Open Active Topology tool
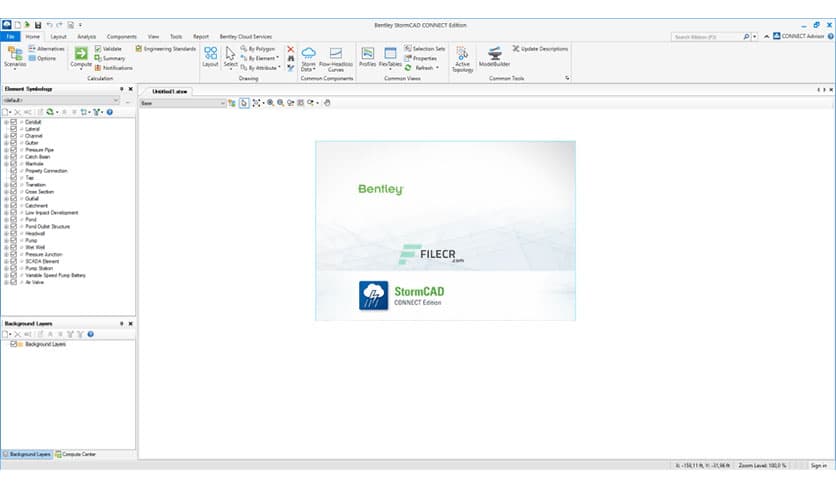836x484 pixels. click(x=462, y=59)
